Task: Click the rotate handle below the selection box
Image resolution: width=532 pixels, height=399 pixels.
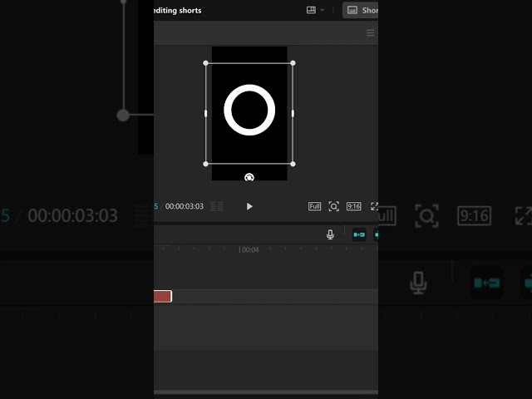Action: click(x=249, y=177)
